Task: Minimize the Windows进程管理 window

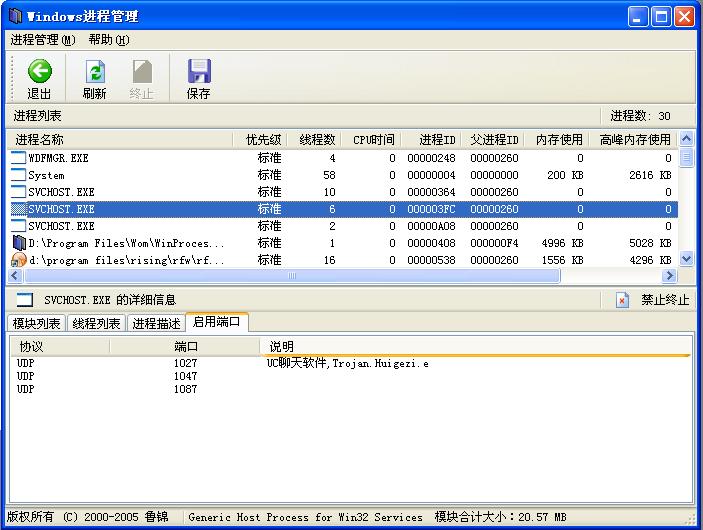Action: pyautogui.click(x=638, y=17)
